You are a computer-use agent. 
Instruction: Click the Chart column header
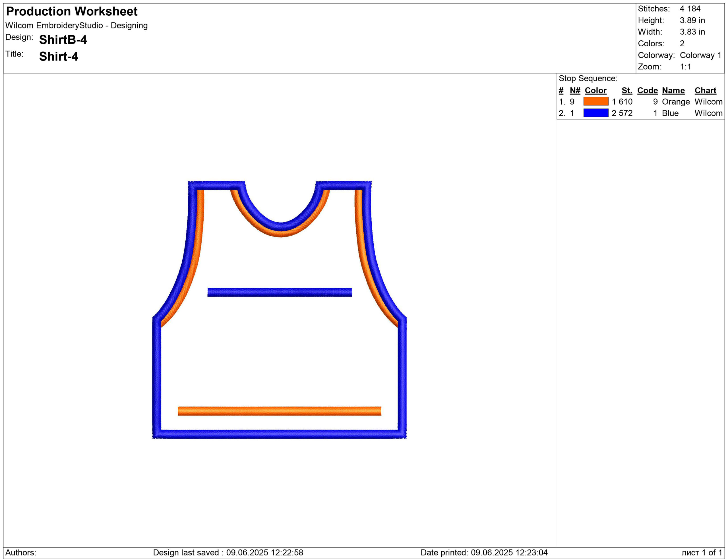705,90
